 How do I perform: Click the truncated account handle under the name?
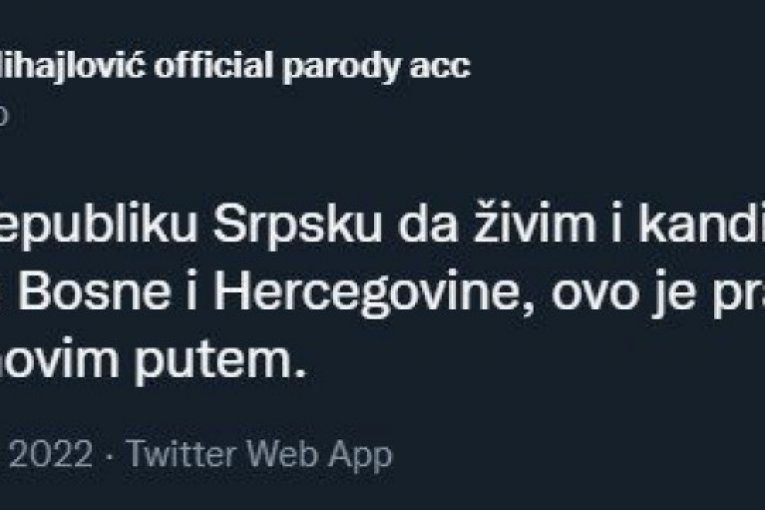[5, 115]
